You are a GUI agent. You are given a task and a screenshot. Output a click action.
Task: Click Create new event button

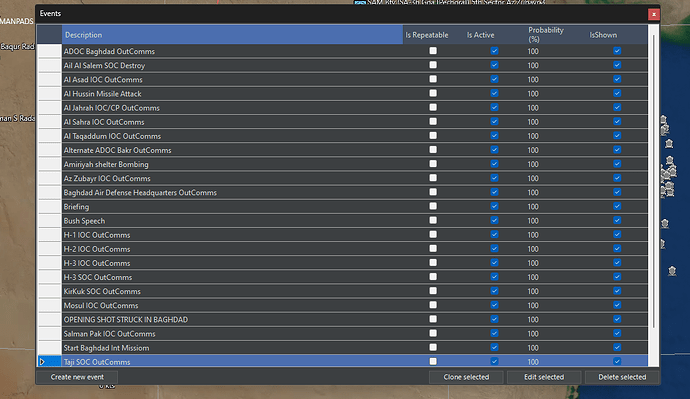(x=77, y=377)
